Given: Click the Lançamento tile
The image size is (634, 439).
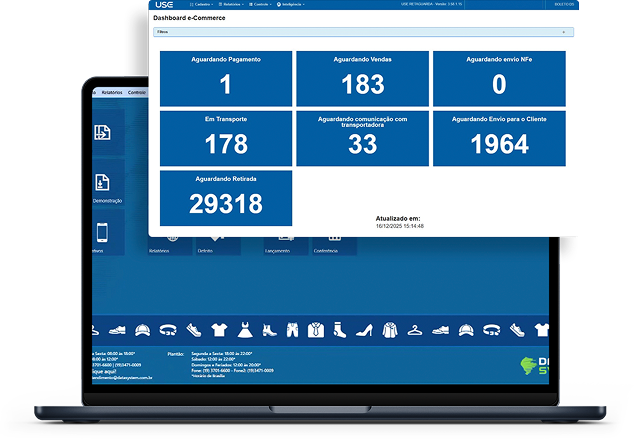Looking at the screenshot, I should coord(278,246).
